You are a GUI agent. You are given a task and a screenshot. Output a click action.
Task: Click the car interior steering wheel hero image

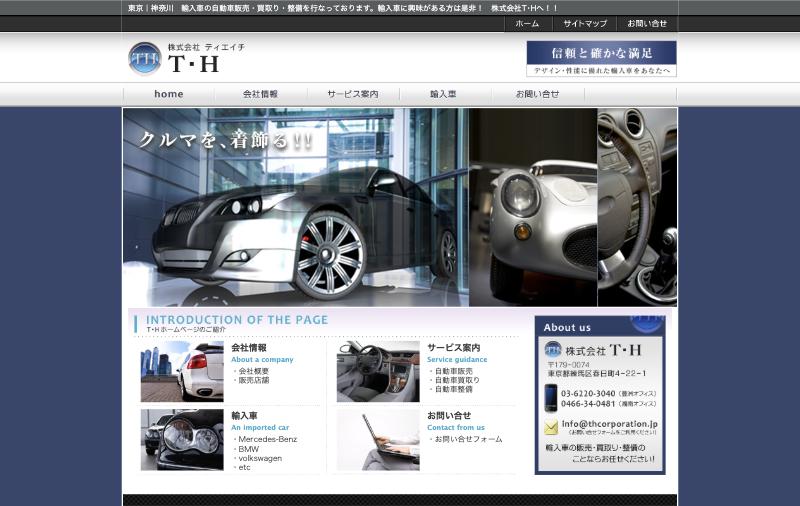coord(637,207)
